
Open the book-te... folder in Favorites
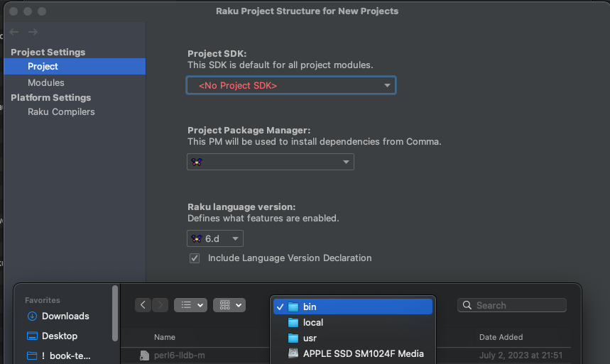point(58,355)
